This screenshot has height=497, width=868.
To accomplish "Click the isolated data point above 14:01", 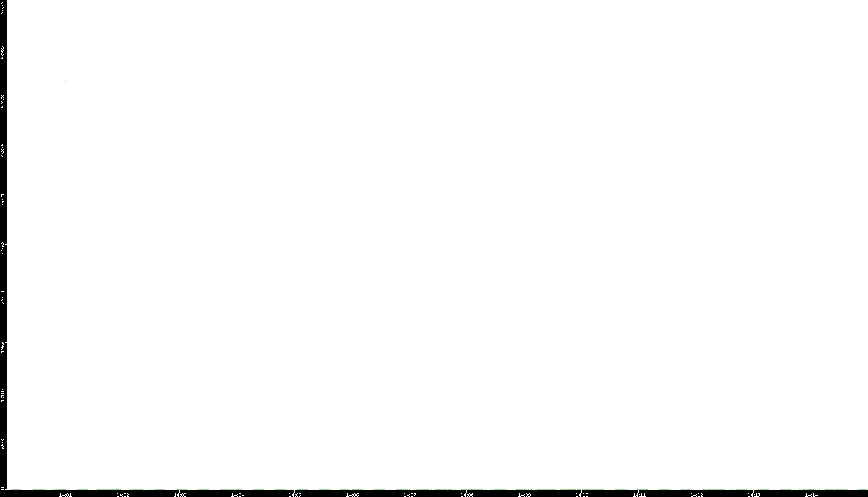I will (x=65, y=81).
